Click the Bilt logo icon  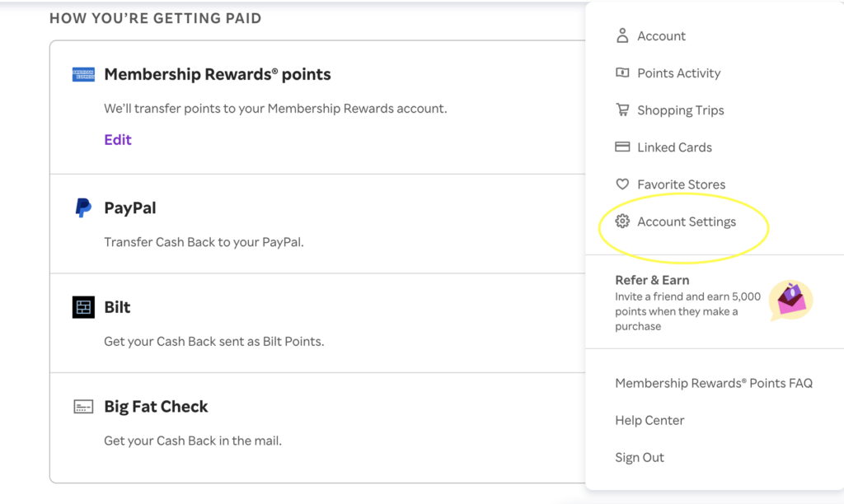pyautogui.click(x=83, y=307)
